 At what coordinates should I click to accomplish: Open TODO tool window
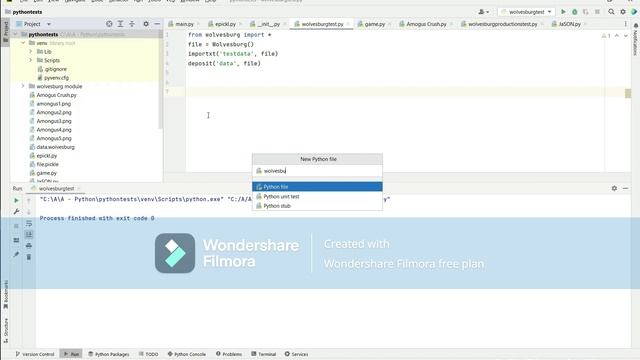coord(149,354)
